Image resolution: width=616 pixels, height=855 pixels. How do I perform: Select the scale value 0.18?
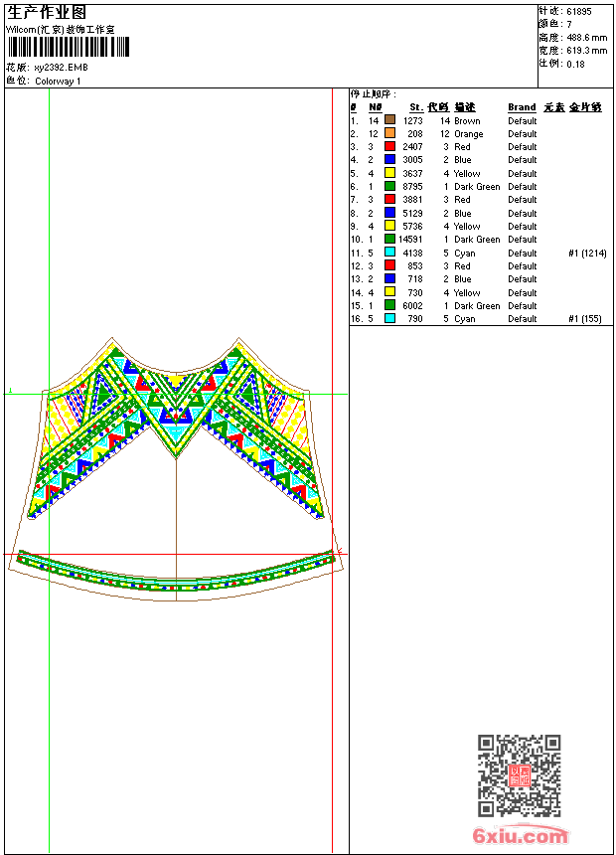click(575, 65)
